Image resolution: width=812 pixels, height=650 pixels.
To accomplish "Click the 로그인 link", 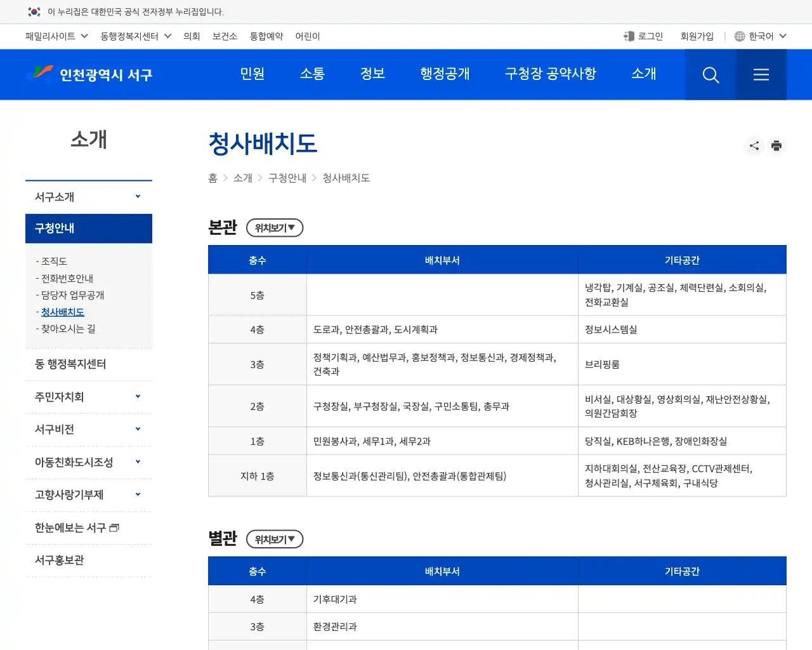I will click(650, 36).
